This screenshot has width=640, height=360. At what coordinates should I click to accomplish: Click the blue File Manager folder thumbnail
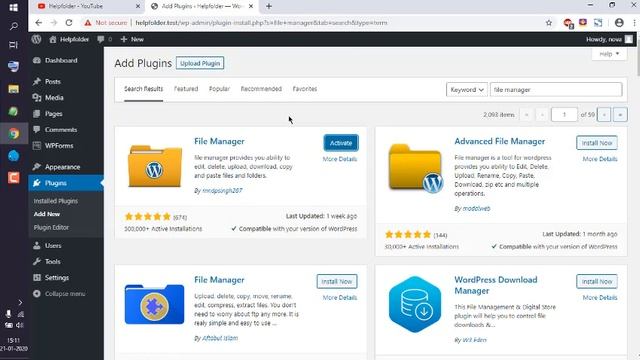coord(154,304)
